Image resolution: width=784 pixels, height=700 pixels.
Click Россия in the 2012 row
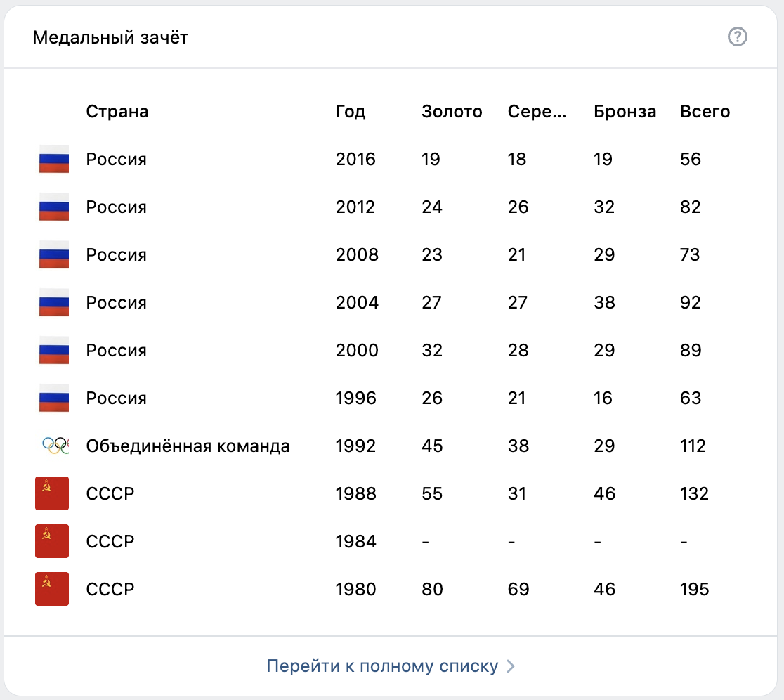point(116,207)
